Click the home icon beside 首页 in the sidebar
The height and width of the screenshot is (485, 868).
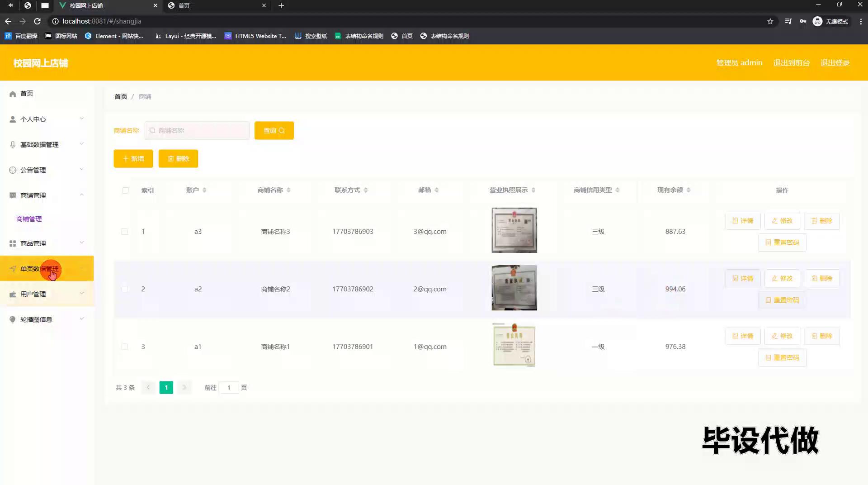pos(13,94)
